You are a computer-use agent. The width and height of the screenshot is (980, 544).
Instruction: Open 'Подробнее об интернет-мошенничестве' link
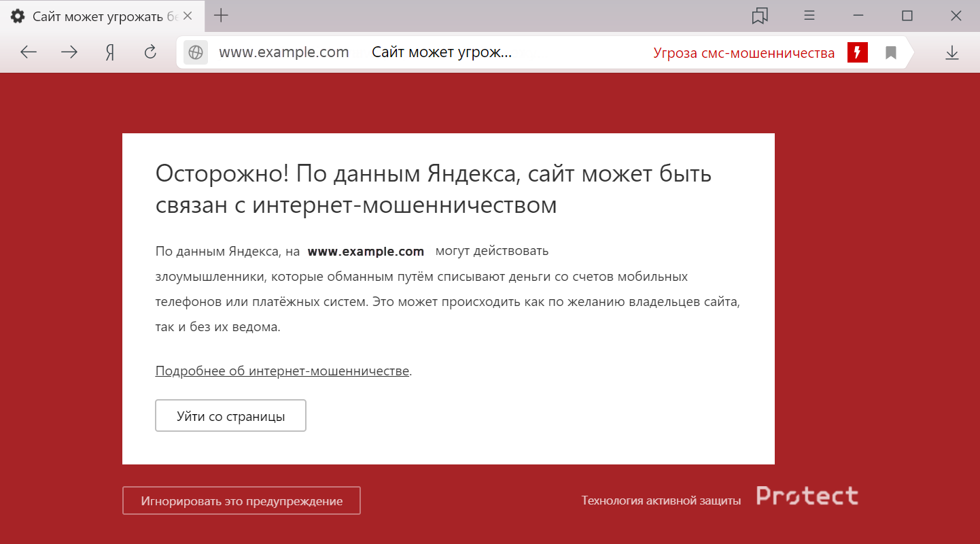coord(282,371)
